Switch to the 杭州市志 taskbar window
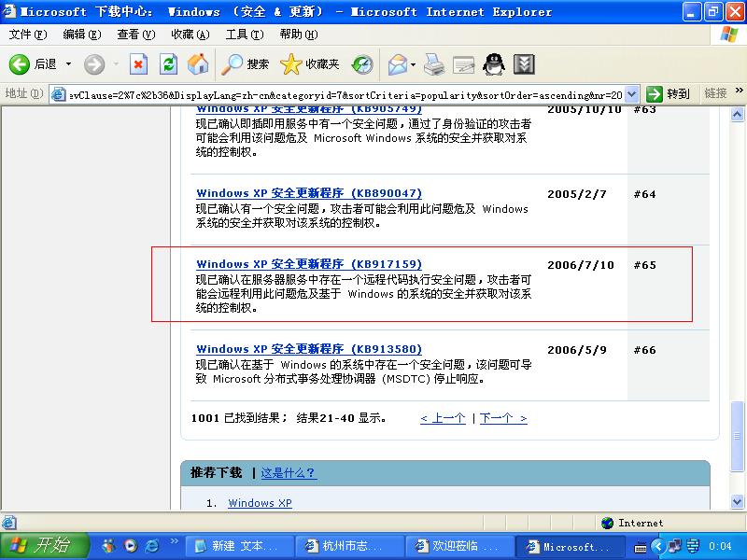747x560 pixels. pyautogui.click(x=348, y=546)
